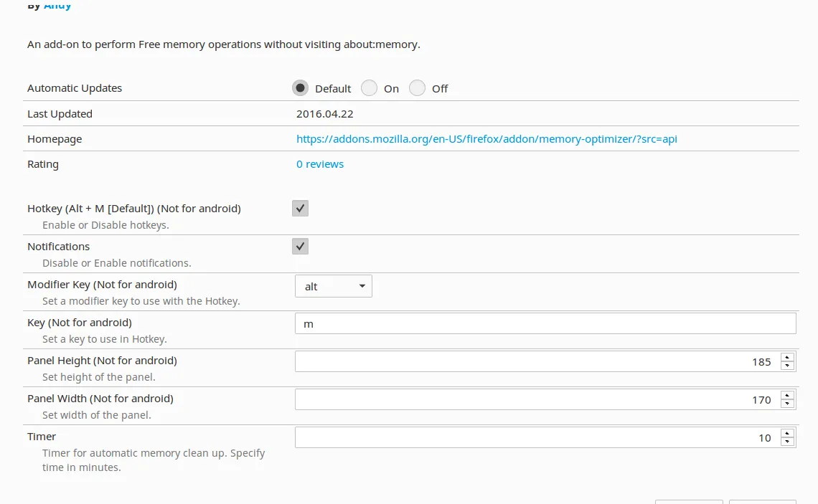Open the author "Andy" profile link

pyautogui.click(x=57, y=5)
